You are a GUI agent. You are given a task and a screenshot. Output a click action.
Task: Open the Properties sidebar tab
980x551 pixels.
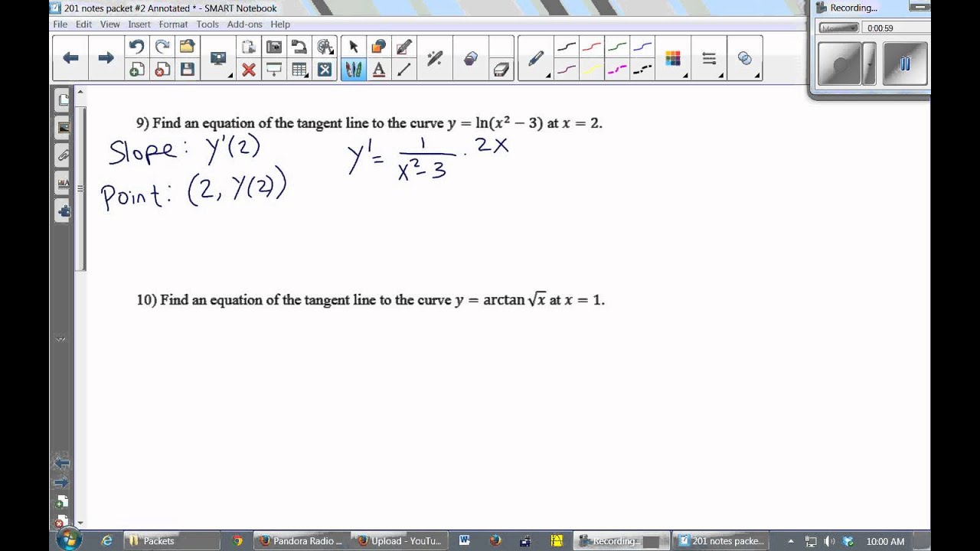click(63, 184)
